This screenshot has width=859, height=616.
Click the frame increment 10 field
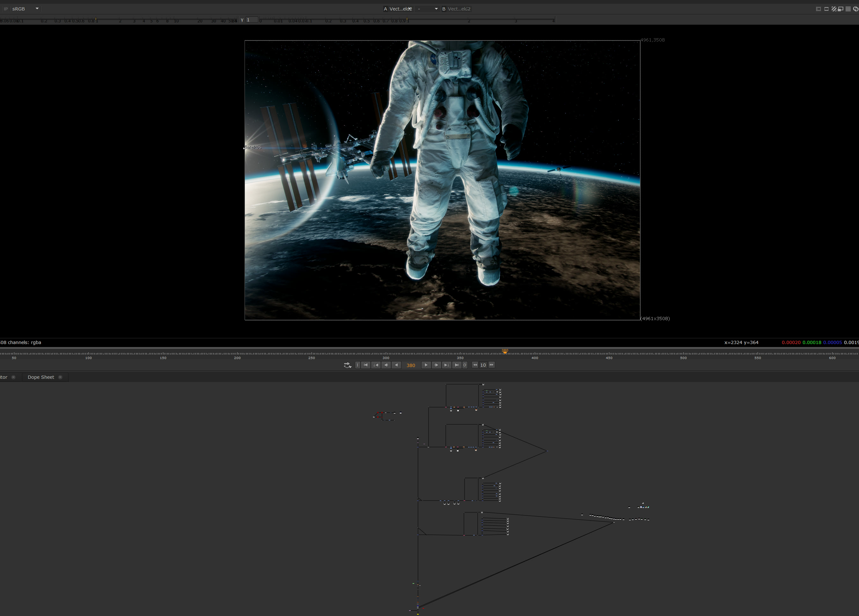483,365
